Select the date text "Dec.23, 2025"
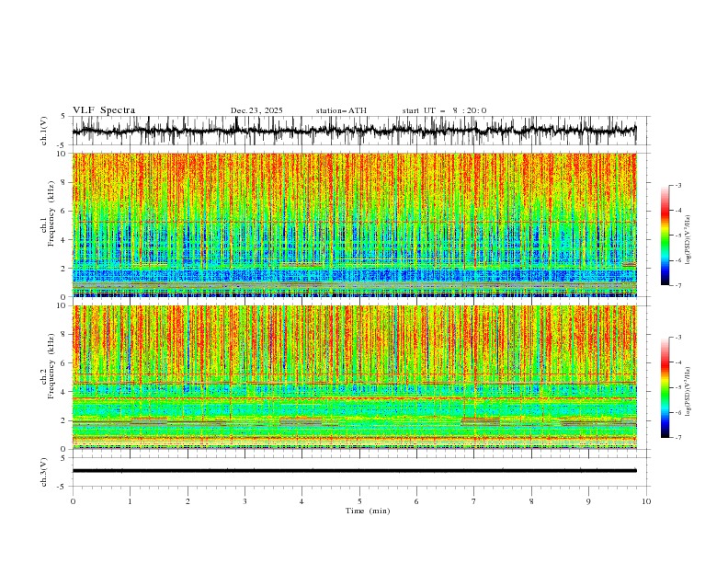Screen dimensions: 728x563 [256, 110]
